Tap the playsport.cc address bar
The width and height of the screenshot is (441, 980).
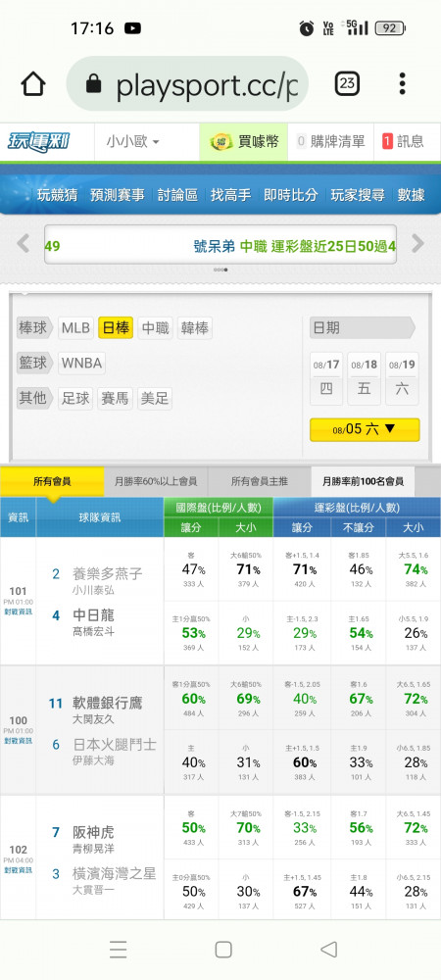click(187, 84)
